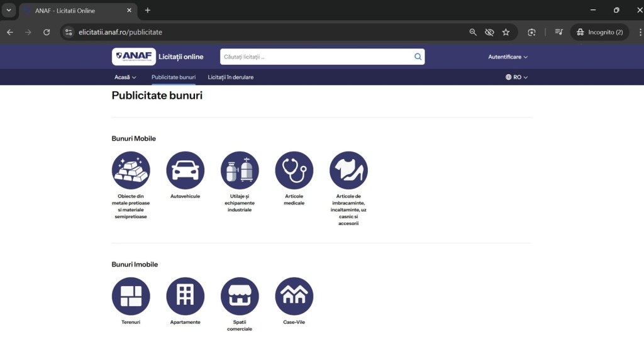
Task: Open the Case-Vile houses icon
Action: tap(294, 296)
